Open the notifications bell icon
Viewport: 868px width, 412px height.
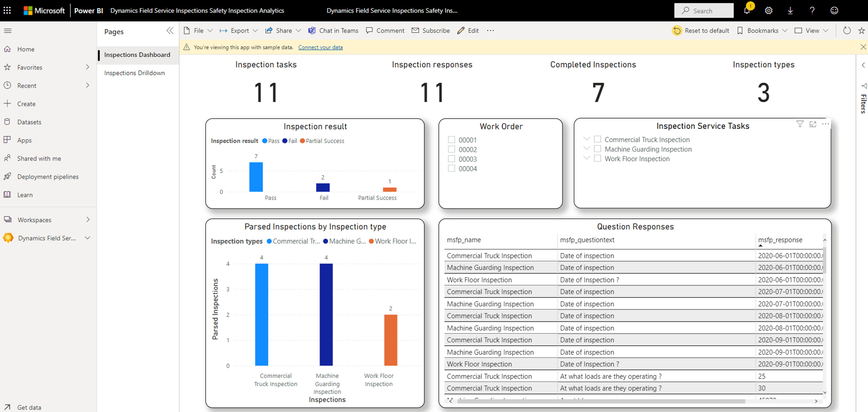(746, 10)
